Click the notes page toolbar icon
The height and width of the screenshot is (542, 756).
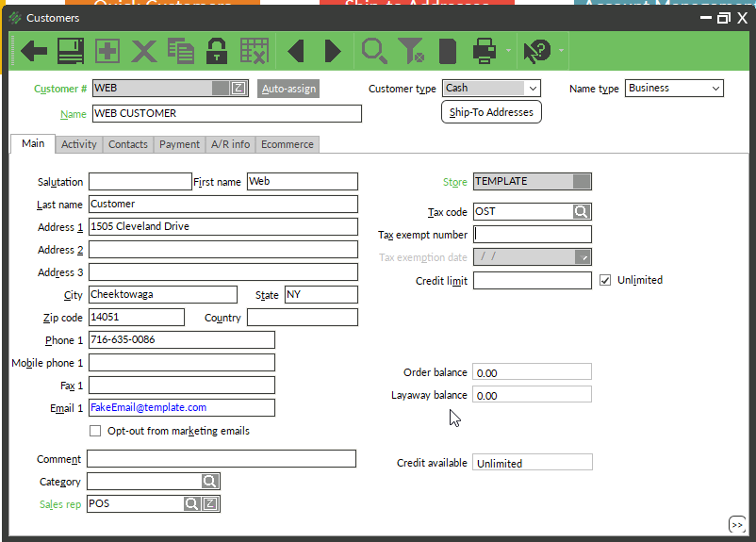pyautogui.click(x=448, y=51)
